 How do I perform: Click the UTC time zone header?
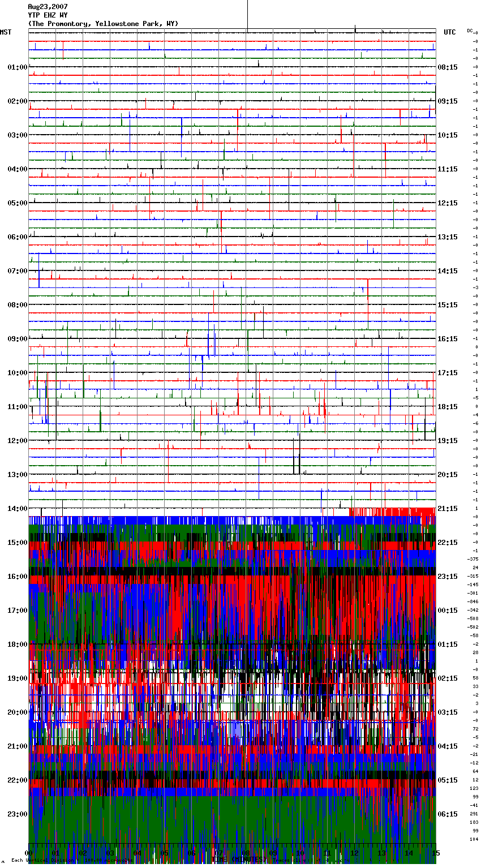pos(450,32)
